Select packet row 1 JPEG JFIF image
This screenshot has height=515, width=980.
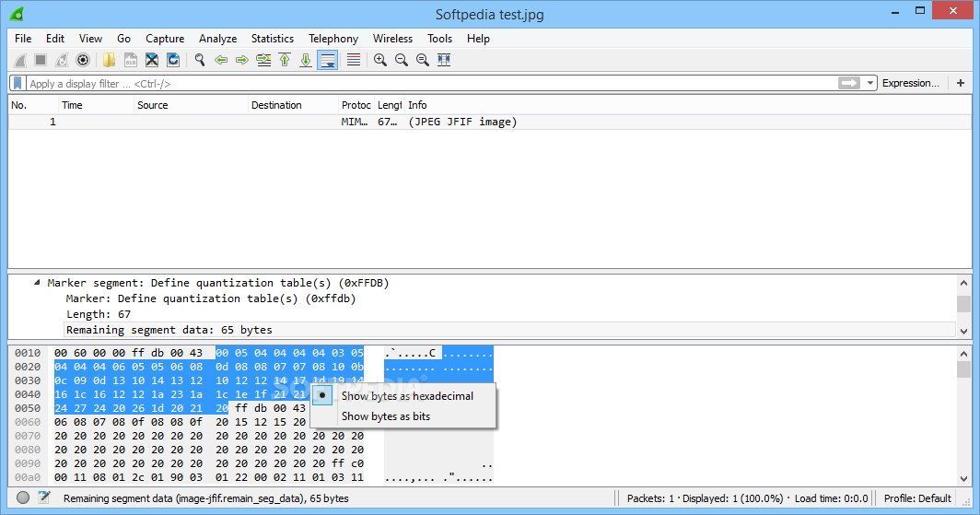pyautogui.click(x=490, y=122)
